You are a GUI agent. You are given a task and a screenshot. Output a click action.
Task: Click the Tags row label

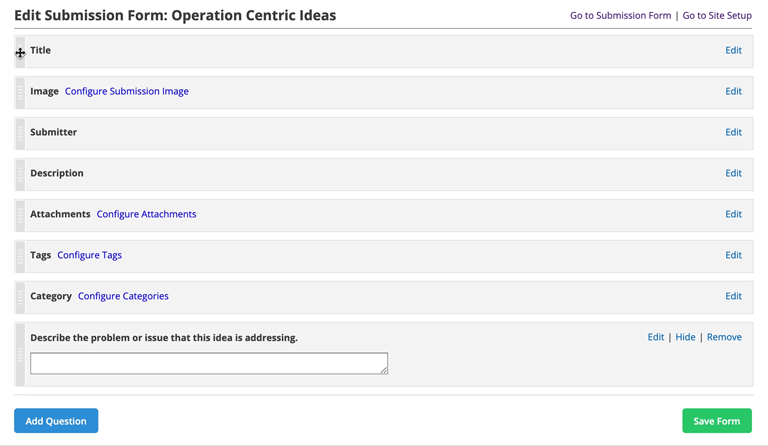tap(41, 255)
